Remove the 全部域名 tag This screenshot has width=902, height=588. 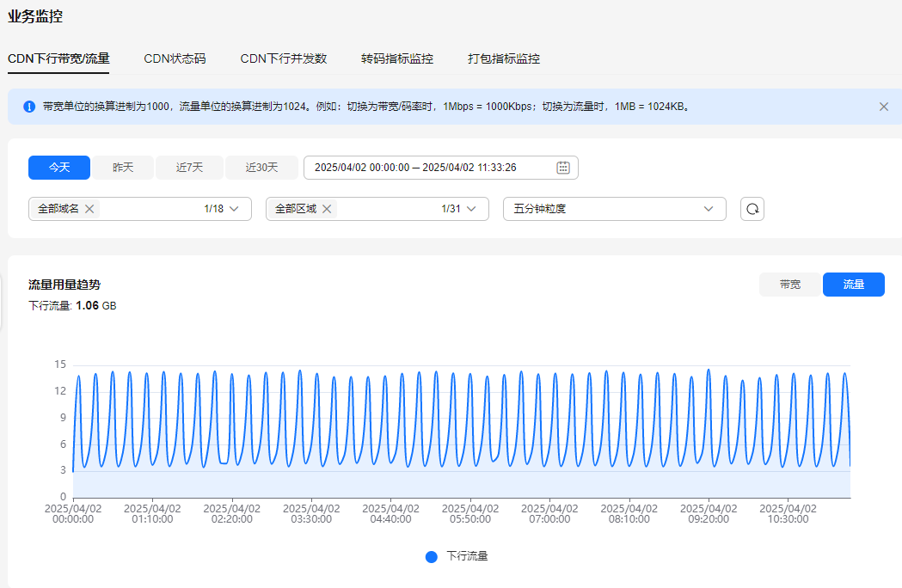(x=89, y=209)
